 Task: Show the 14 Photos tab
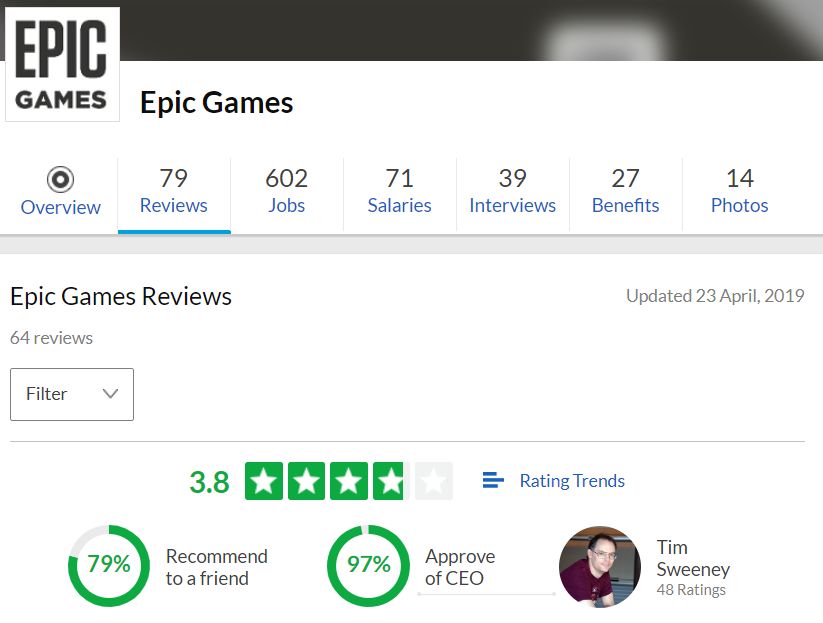coord(740,194)
